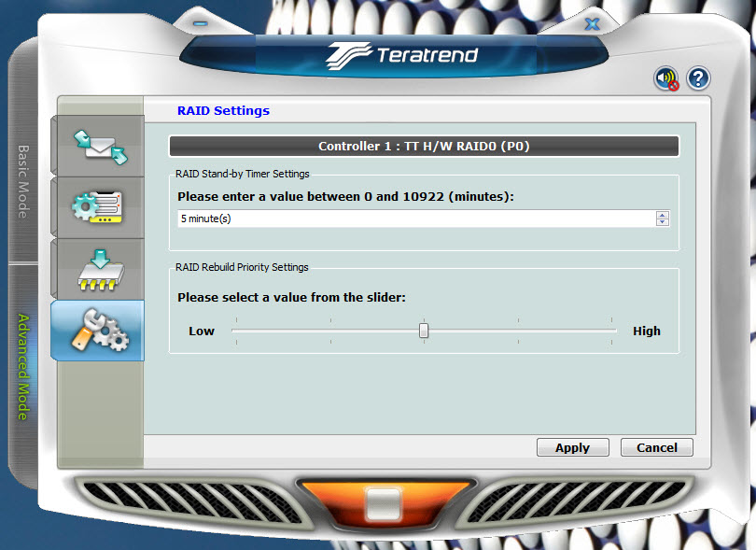
Task: Open the email notification settings icon
Action: click(100, 147)
